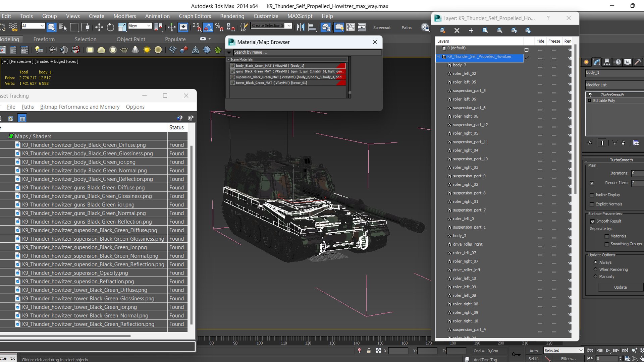Select the When Rendering update option
Screen dimensions: 644x362
(596, 269)
